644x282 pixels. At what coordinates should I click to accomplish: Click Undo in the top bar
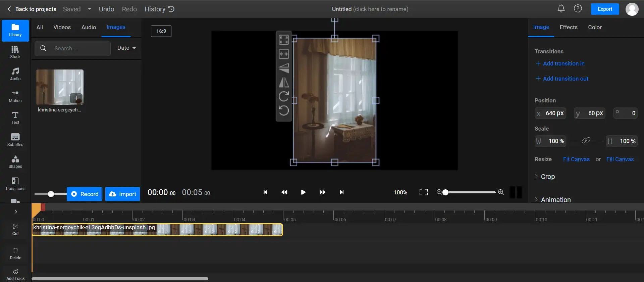point(106,9)
